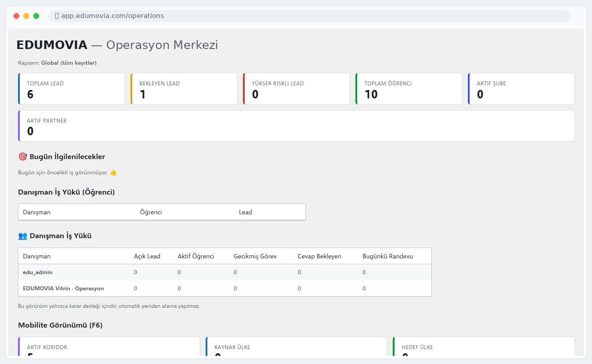Click the address bar URL app.edumovia.com/operations

112,16
